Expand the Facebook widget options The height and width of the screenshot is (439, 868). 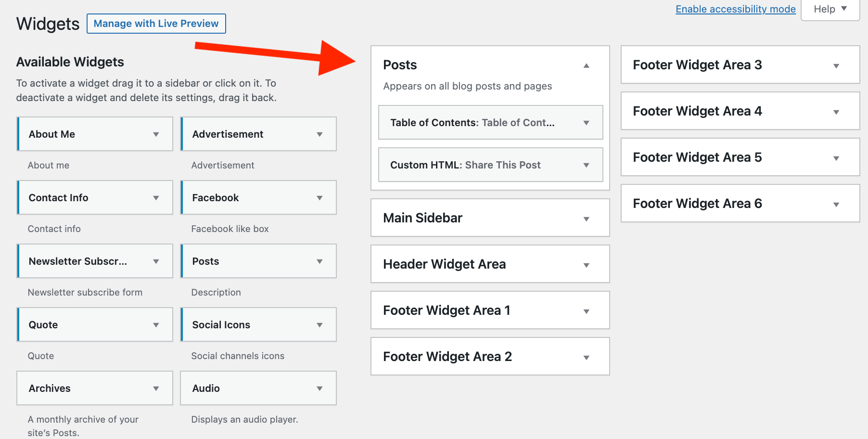[319, 197]
